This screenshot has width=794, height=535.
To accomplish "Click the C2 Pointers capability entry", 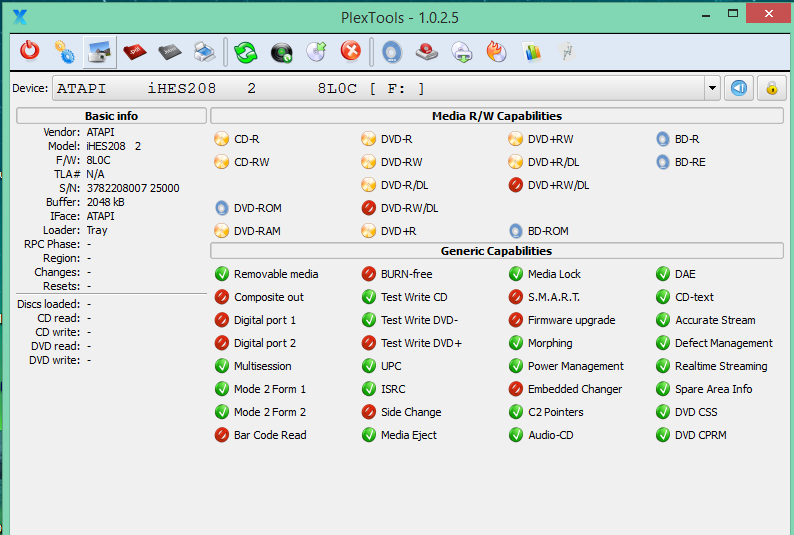I will 546,412.
